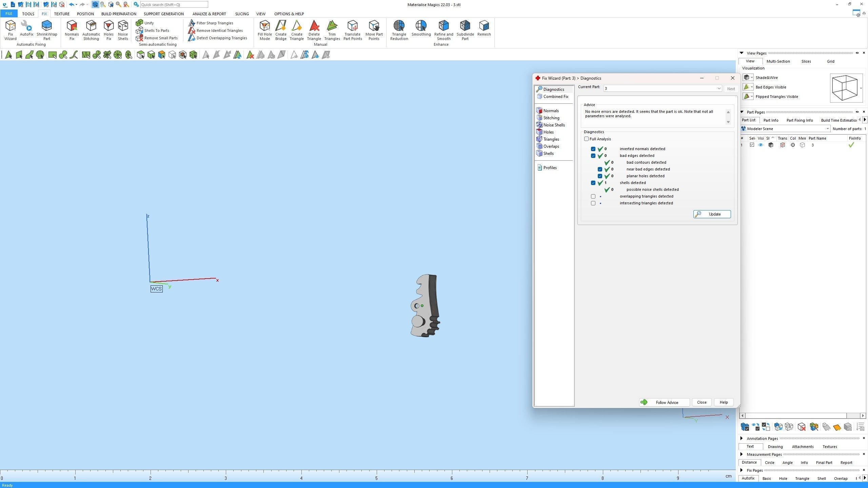Image resolution: width=868 pixels, height=488 pixels.
Task: Activate Fill Hole Mode
Action: [x=264, y=30]
